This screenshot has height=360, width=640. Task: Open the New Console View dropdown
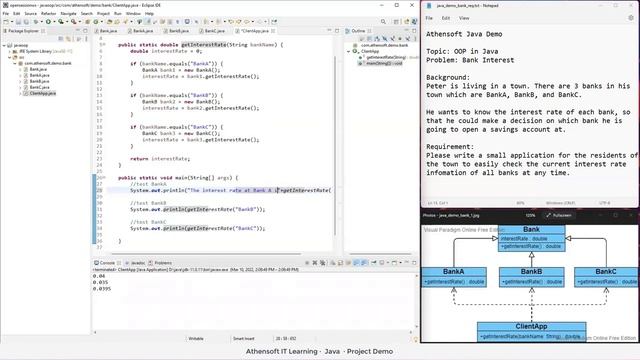coord(400,263)
